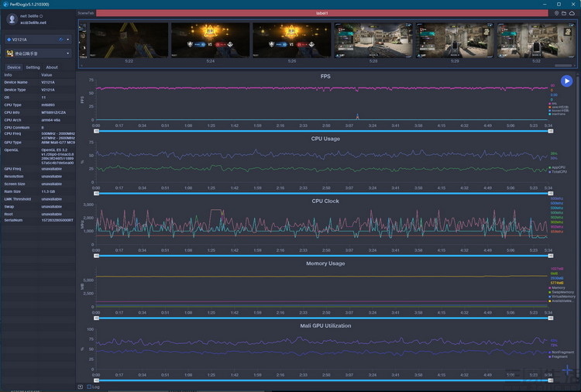Switch to the Setting tab
This screenshot has width=581, height=392.
point(33,67)
